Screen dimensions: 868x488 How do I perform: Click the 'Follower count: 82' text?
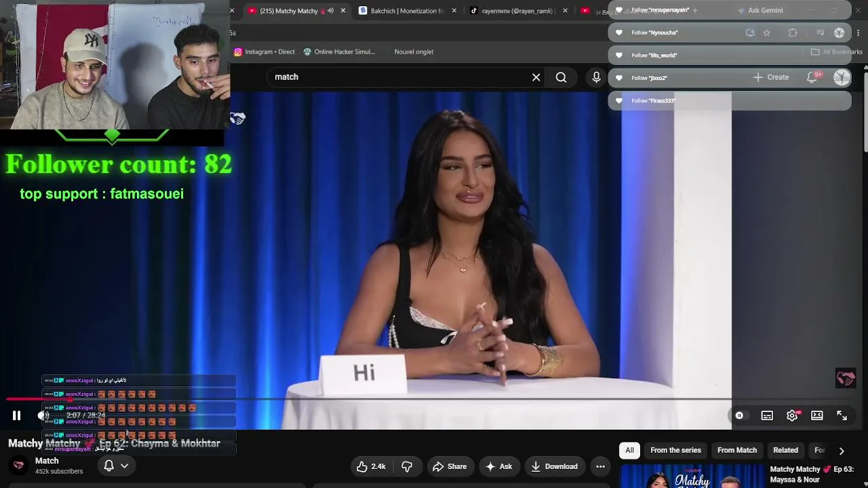click(119, 164)
